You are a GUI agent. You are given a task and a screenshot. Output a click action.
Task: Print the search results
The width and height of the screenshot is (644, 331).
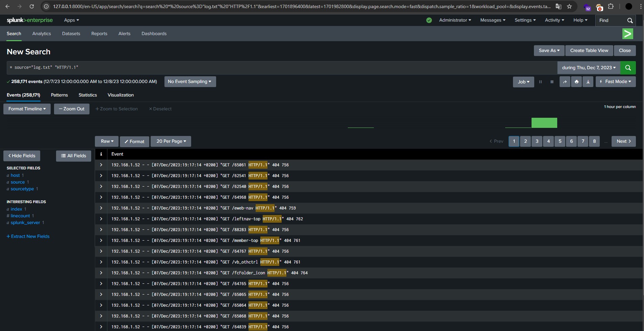pyautogui.click(x=576, y=82)
